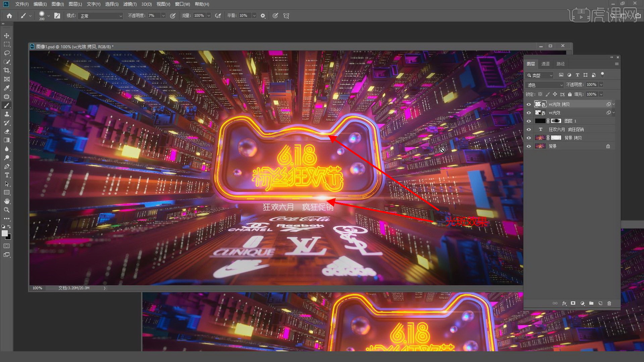The width and height of the screenshot is (644, 362).
Task: Click the add layer mask icon
Action: point(573,303)
